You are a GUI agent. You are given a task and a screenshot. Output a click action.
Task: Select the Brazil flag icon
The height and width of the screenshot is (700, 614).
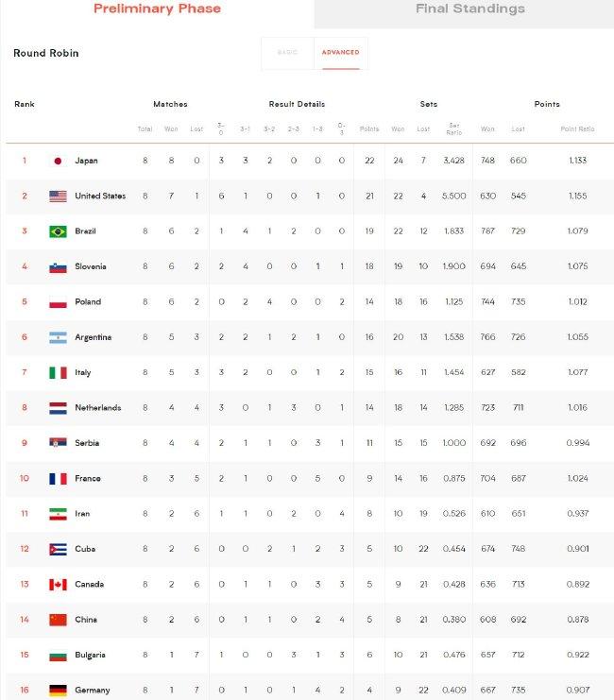coord(58,231)
